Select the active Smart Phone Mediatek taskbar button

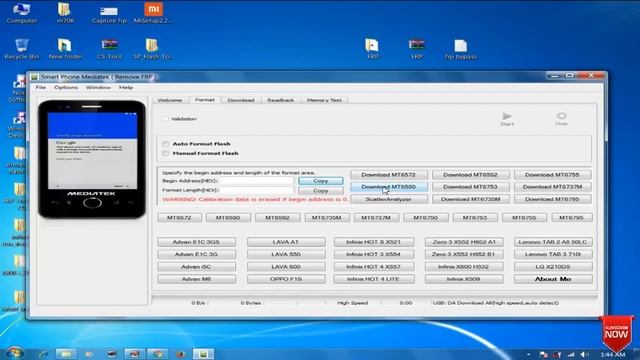[203, 354]
